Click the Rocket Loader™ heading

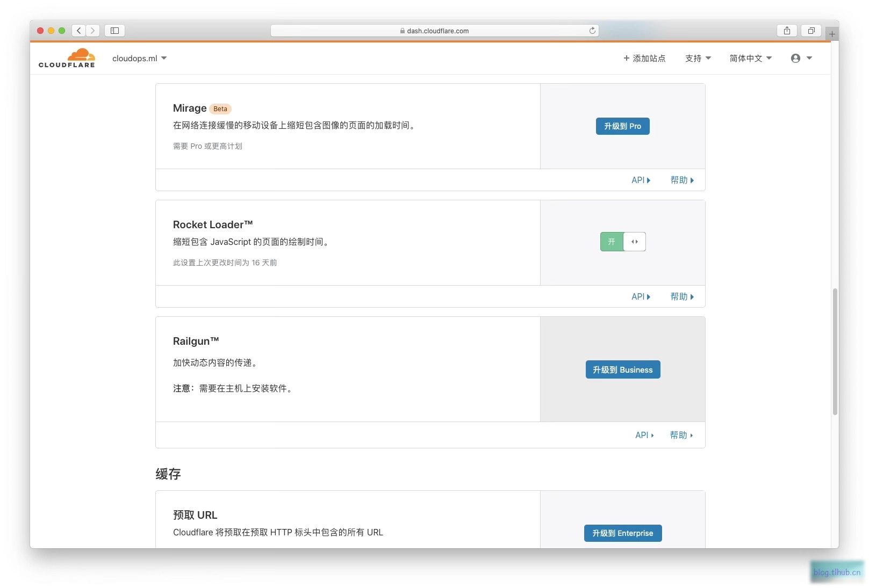213,224
